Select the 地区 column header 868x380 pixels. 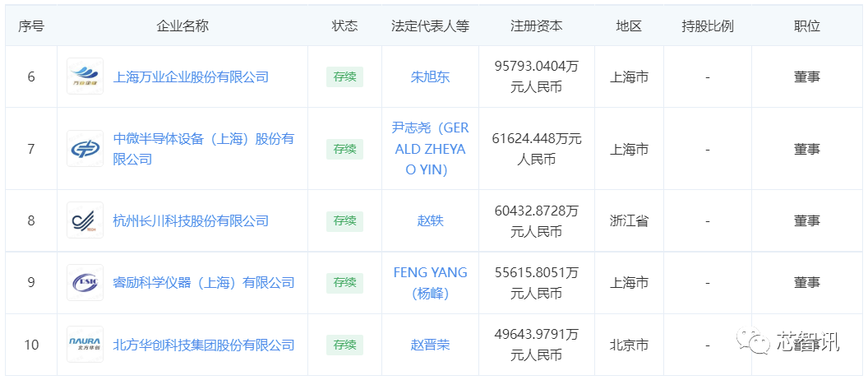[x=629, y=26]
